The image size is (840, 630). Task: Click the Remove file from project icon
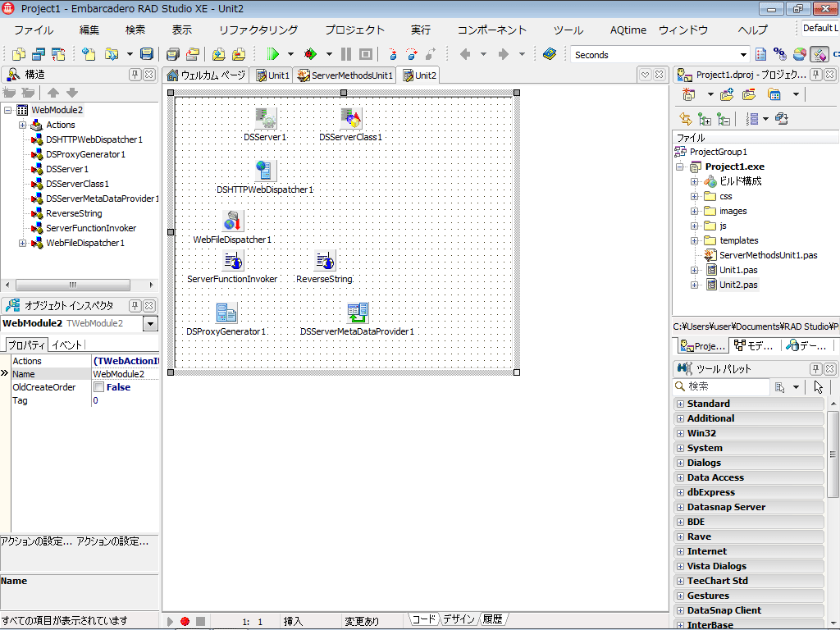tap(239, 54)
